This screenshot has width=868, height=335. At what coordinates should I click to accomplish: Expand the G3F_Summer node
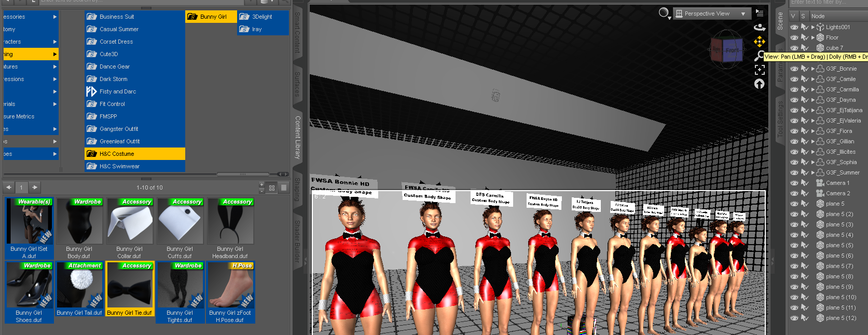813,172
